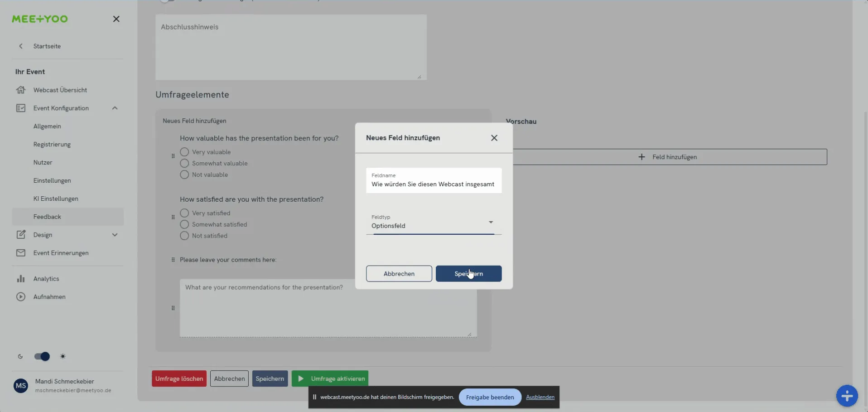The width and height of the screenshot is (868, 412).
Task: Open the accessibility icon bottom right
Action: coord(847,395)
